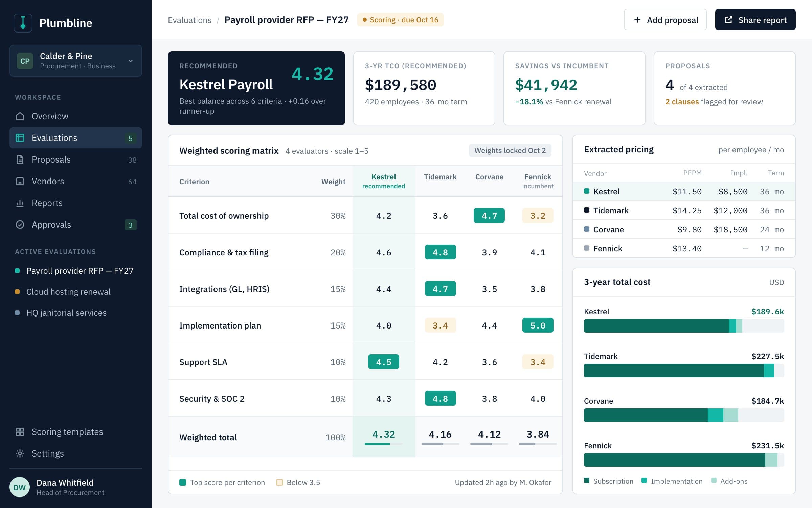Viewport: 812px width, 508px height.
Task: Click the CP workspace avatar
Action: [25, 61]
